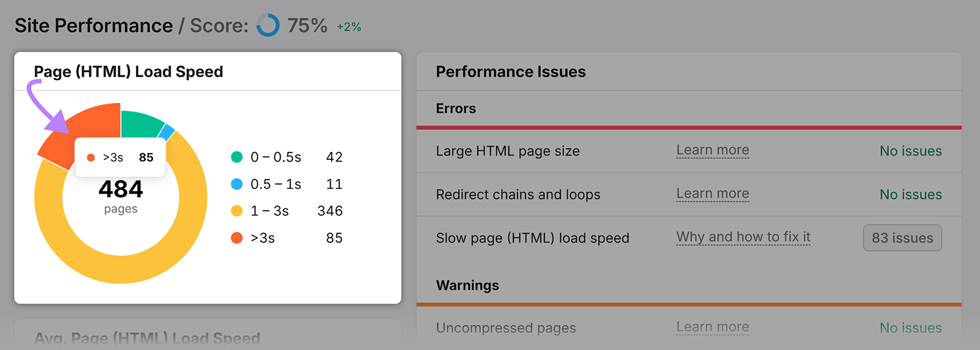Open Learn more for Uncompressed pages
The image size is (980, 350).
(x=712, y=327)
